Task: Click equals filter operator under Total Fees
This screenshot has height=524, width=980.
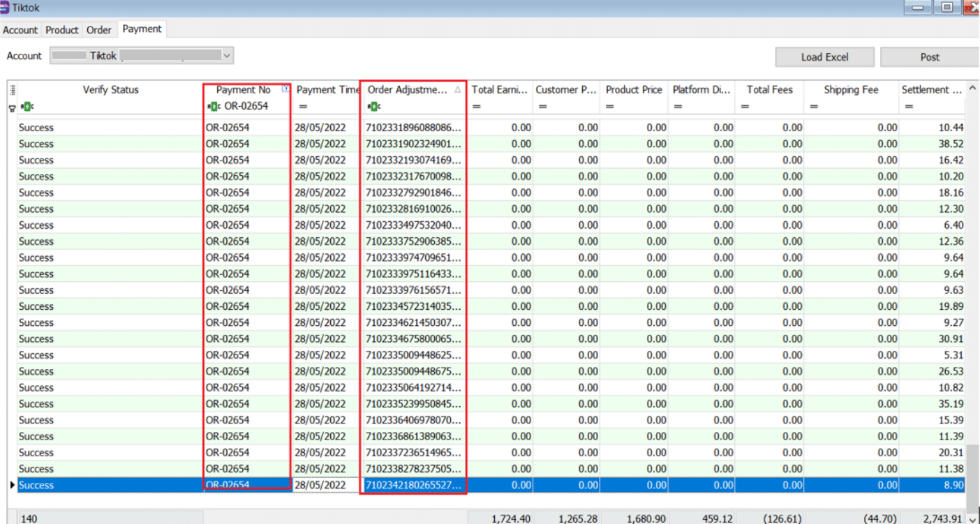Action: tap(745, 107)
